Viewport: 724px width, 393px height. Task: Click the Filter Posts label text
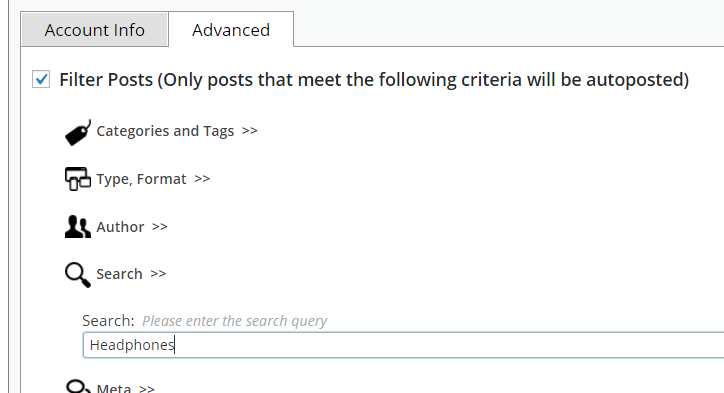tap(374, 80)
